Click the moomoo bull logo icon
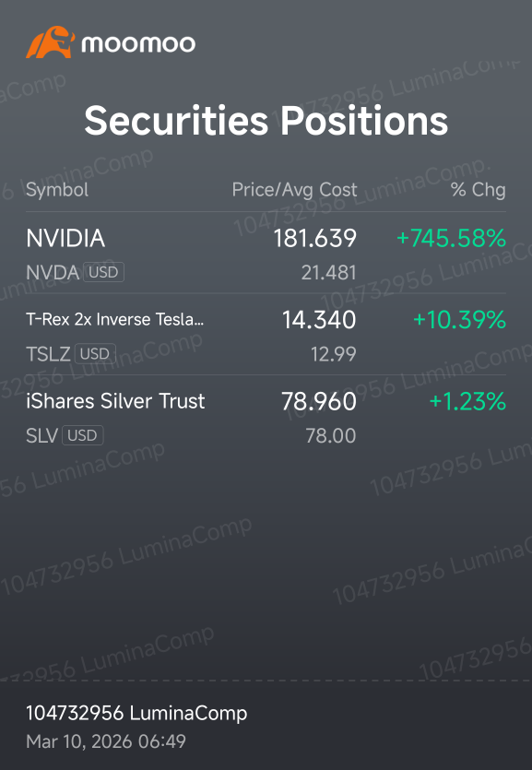Screen dimensions: 532x770 51,42
